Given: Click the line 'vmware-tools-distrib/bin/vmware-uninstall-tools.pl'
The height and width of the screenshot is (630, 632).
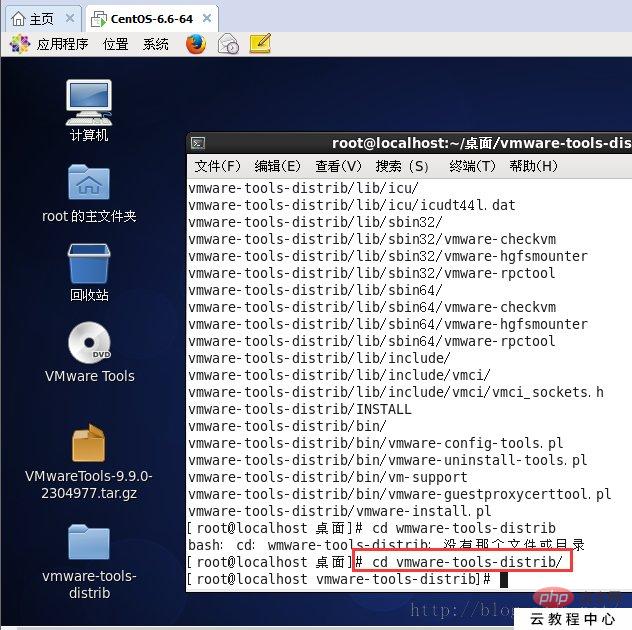Looking at the screenshot, I should pos(388,460).
